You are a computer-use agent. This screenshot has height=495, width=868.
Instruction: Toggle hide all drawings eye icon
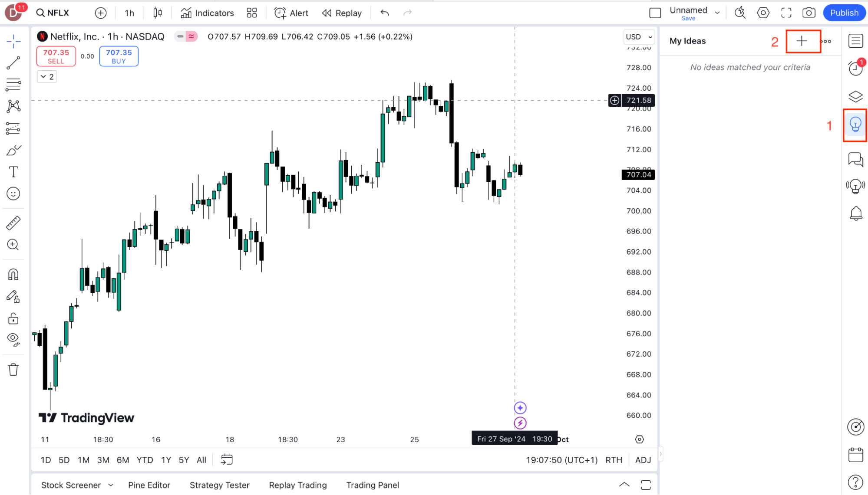13,339
